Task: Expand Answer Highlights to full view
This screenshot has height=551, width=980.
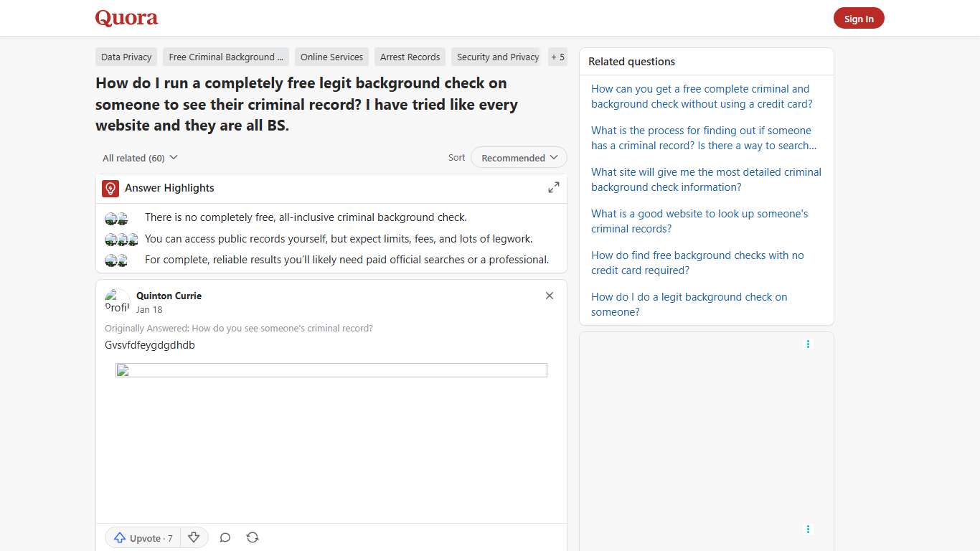Action: pyautogui.click(x=553, y=187)
